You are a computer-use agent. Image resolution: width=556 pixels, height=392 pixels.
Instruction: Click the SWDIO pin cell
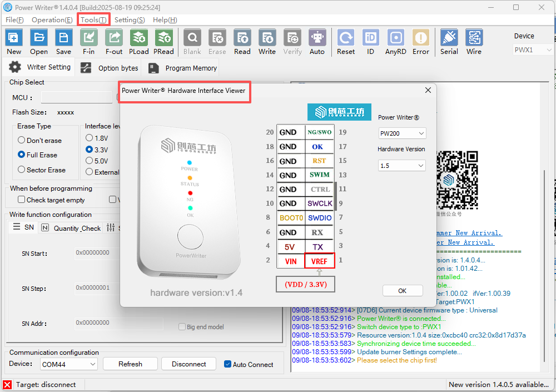[x=320, y=218]
